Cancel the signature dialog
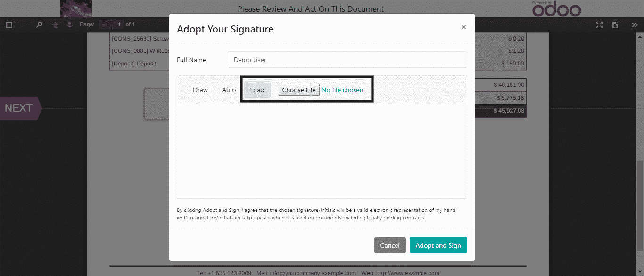Image resolution: width=644 pixels, height=276 pixels. click(390, 245)
